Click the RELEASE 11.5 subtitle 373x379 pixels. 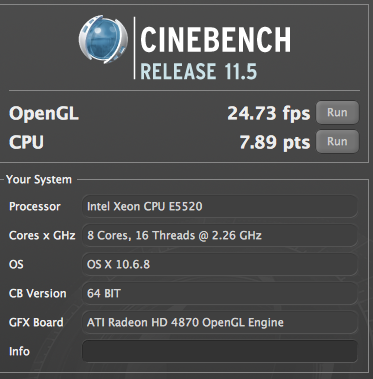[199, 71]
